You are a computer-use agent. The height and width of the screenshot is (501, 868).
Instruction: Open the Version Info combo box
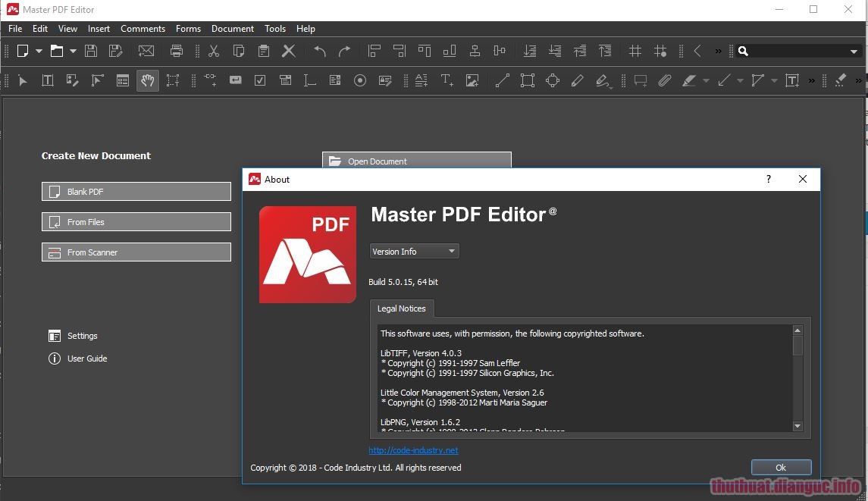tap(414, 252)
